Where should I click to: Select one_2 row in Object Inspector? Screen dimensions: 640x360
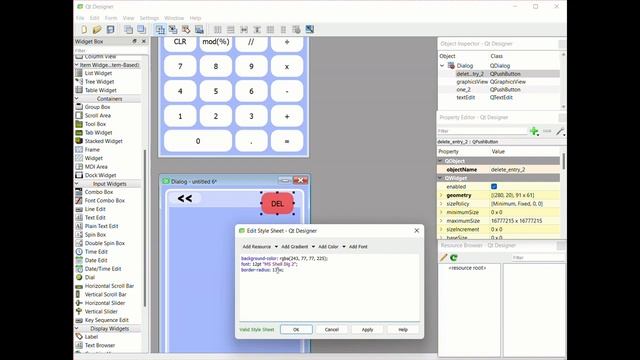pos(499,89)
